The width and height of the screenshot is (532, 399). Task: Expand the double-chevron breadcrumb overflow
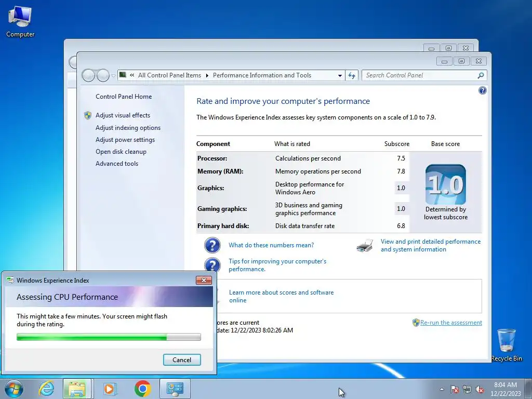click(x=132, y=75)
